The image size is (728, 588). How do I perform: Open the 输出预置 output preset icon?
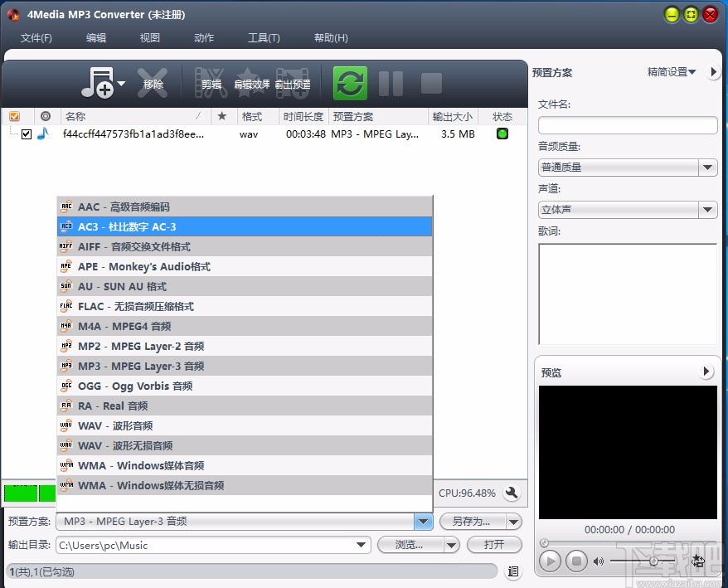[292, 82]
